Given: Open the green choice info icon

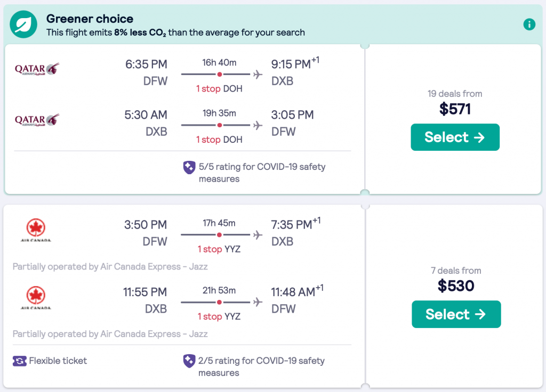Looking at the screenshot, I should pyautogui.click(x=529, y=24).
